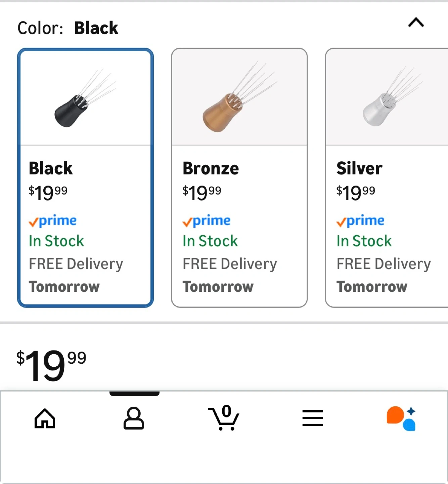
Task: Click the prime badge under Silver
Action: 360,221
